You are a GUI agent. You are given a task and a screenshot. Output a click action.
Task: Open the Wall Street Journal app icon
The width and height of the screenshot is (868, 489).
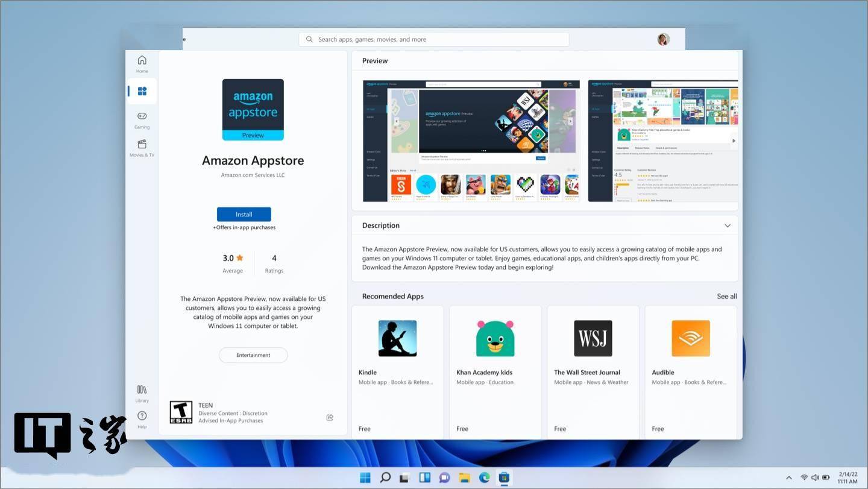coord(593,338)
